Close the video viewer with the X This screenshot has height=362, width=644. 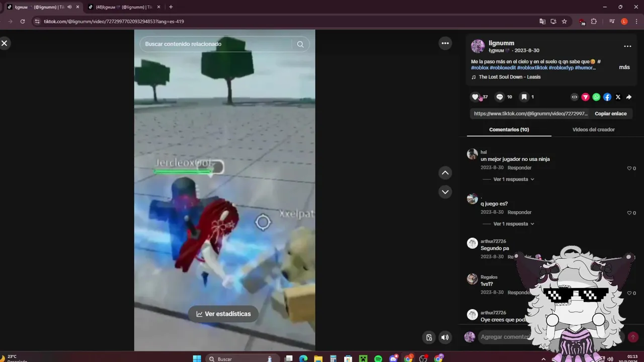point(4,43)
